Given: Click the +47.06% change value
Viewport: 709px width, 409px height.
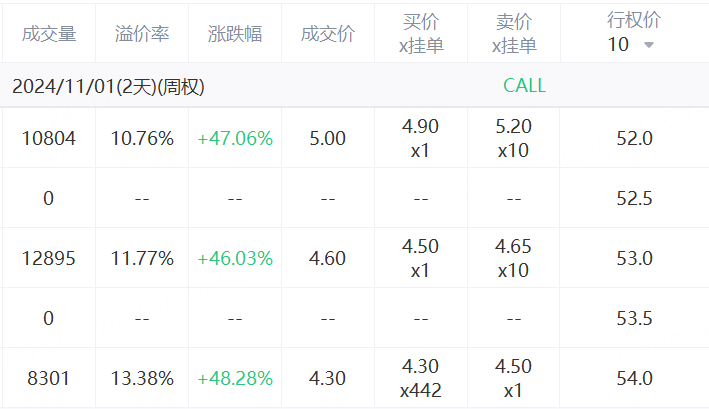Looking at the screenshot, I should [x=235, y=138].
